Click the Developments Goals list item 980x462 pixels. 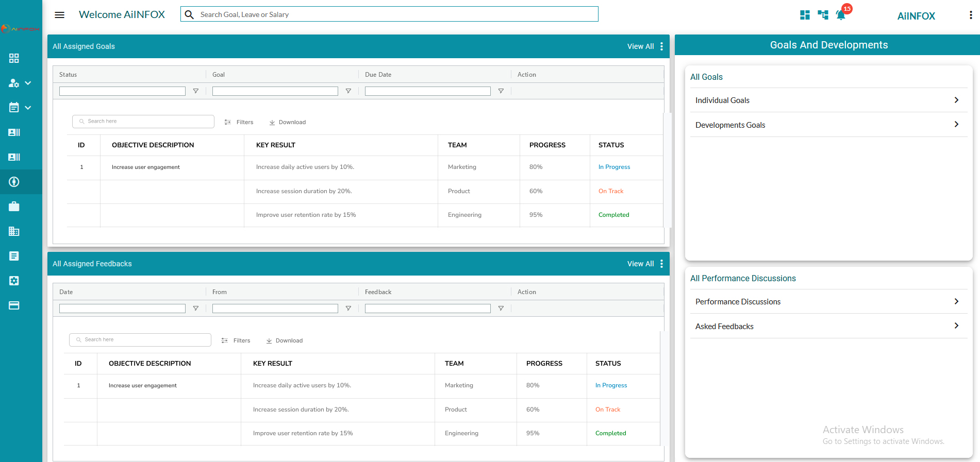click(828, 125)
